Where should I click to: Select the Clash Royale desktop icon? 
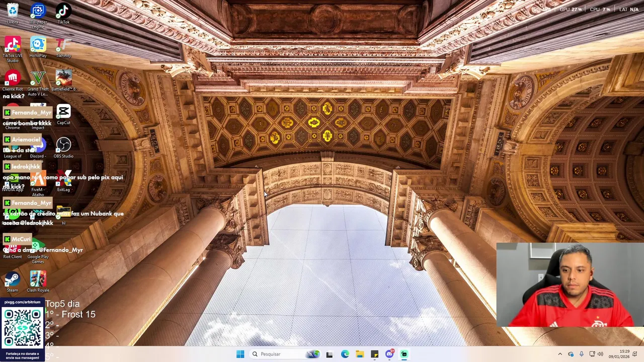[x=38, y=282]
